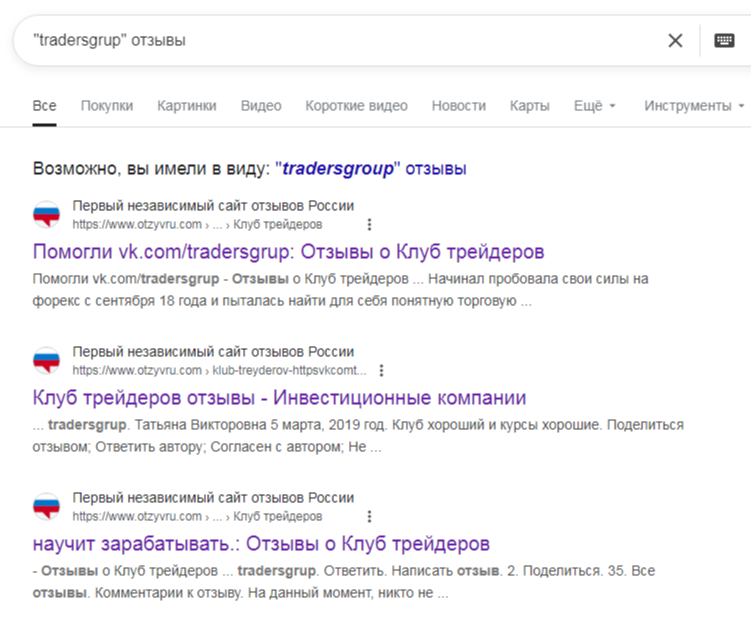The image size is (751, 622).
Task: Open the Инструменты dropdown
Action: pyautogui.click(x=694, y=106)
